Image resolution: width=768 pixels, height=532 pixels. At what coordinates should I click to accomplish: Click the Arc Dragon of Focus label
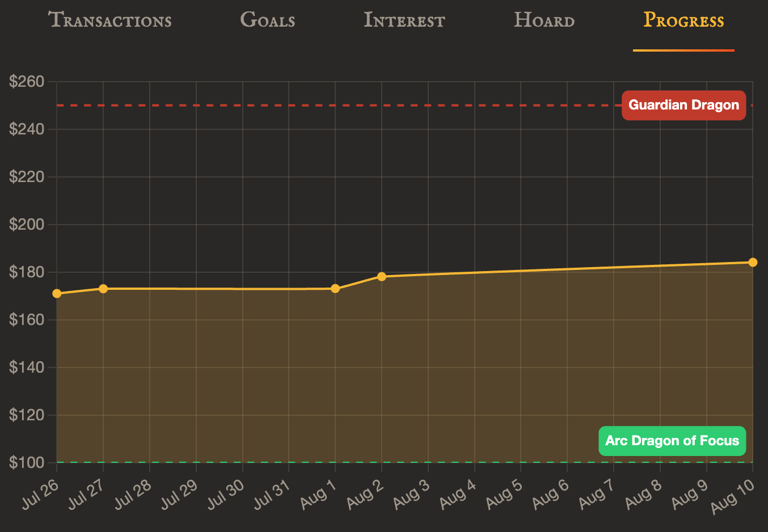coord(672,441)
